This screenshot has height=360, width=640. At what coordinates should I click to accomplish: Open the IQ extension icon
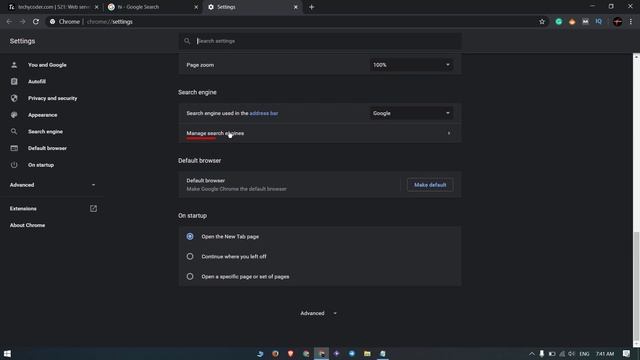pyautogui.click(x=598, y=22)
